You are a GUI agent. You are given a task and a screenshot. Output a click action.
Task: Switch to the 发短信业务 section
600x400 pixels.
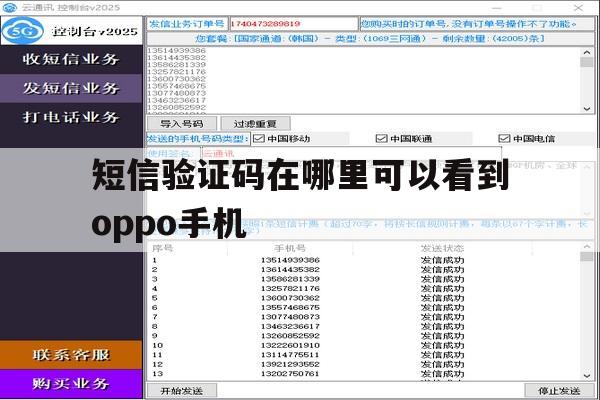(x=71, y=88)
